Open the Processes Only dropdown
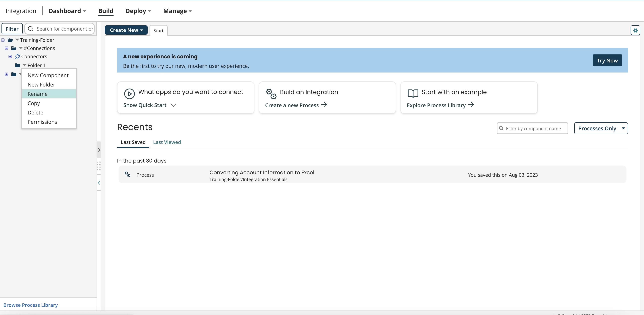The height and width of the screenshot is (315, 644). tap(601, 128)
